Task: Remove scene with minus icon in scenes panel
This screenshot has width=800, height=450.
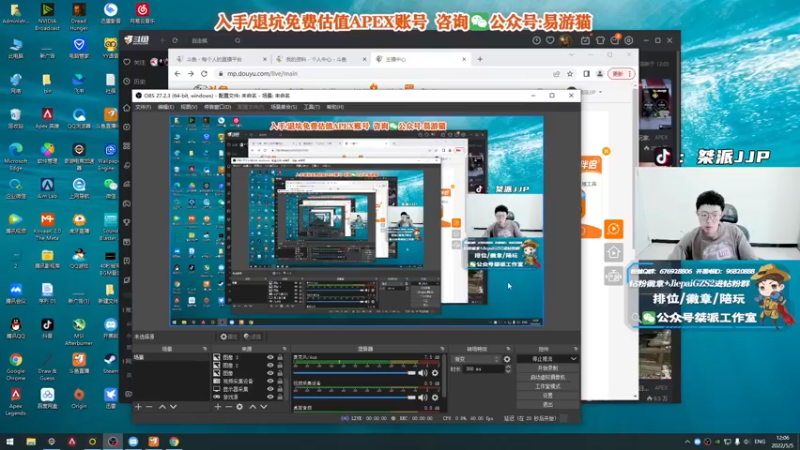Action: tap(149, 407)
